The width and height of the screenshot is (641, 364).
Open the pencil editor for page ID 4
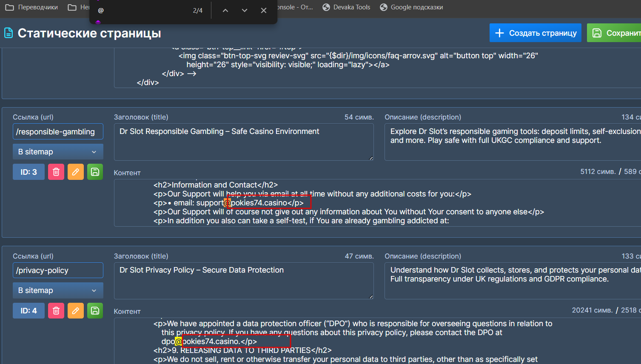(76, 310)
